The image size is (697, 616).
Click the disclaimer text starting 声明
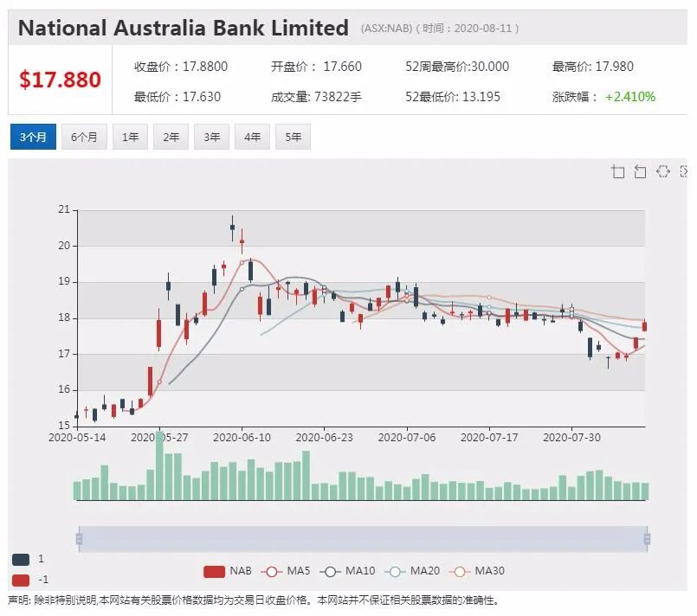click(254, 601)
